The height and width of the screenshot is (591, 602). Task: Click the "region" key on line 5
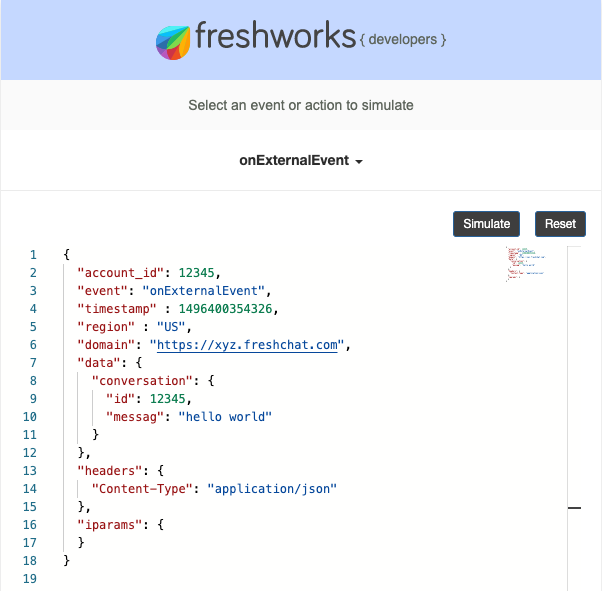pyautogui.click(x=106, y=327)
